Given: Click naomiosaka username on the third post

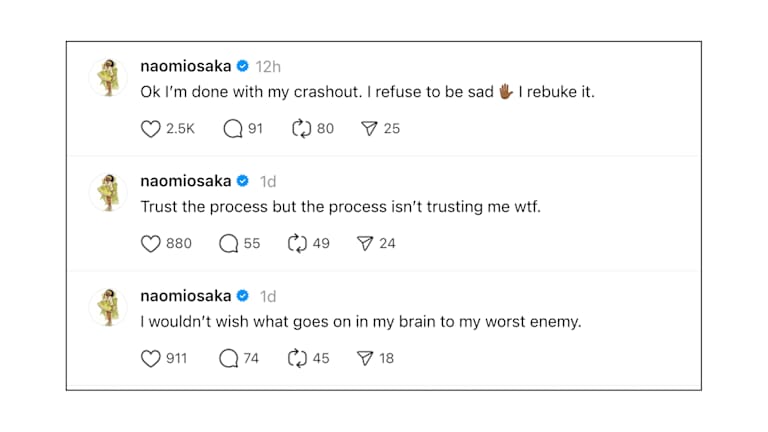Looking at the screenshot, I should [x=185, y=296].
